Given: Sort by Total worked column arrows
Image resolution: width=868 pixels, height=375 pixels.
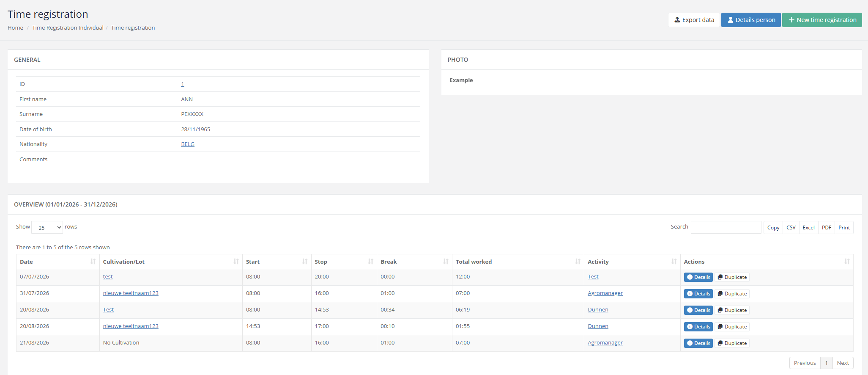Looking at the screenshot, I should point(578,262).
